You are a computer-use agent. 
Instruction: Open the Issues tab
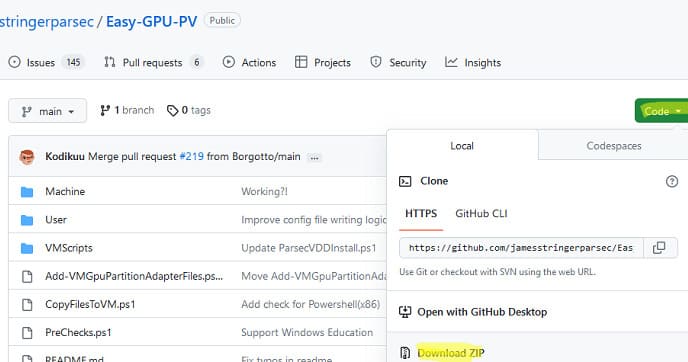pos(46,63)
